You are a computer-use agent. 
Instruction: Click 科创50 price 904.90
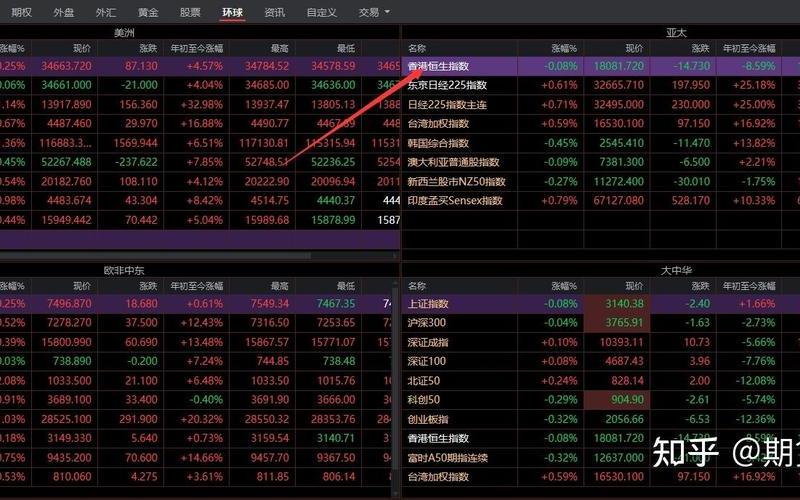[628, 400]
